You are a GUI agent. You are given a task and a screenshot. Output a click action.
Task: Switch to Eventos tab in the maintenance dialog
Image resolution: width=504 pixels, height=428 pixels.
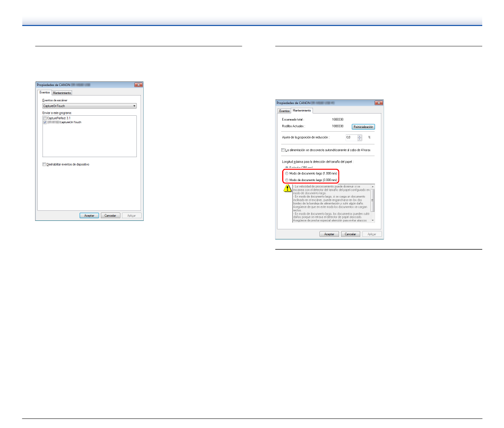click(284, 111)
